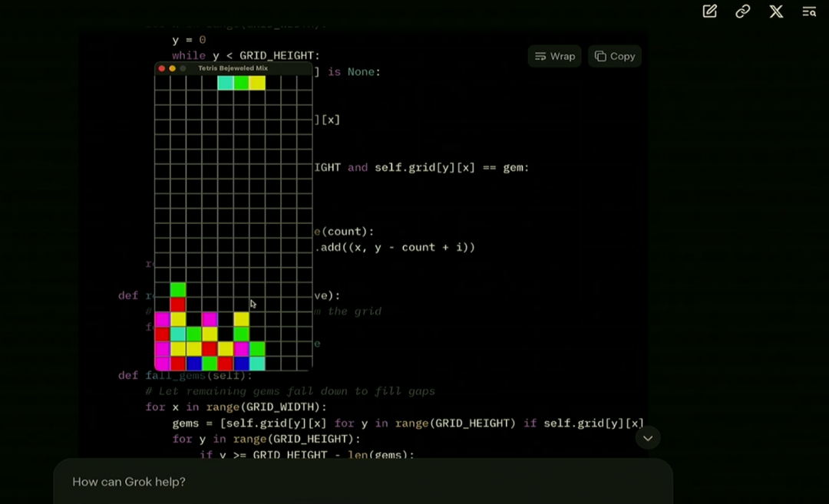This screenshot has width=829, height=504.
Task: Click the falling yellow gem at top
Action: coord(257,83)
